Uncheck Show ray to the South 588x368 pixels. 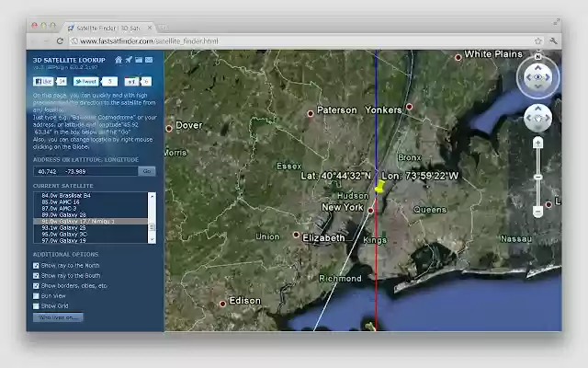pos(36,276)
